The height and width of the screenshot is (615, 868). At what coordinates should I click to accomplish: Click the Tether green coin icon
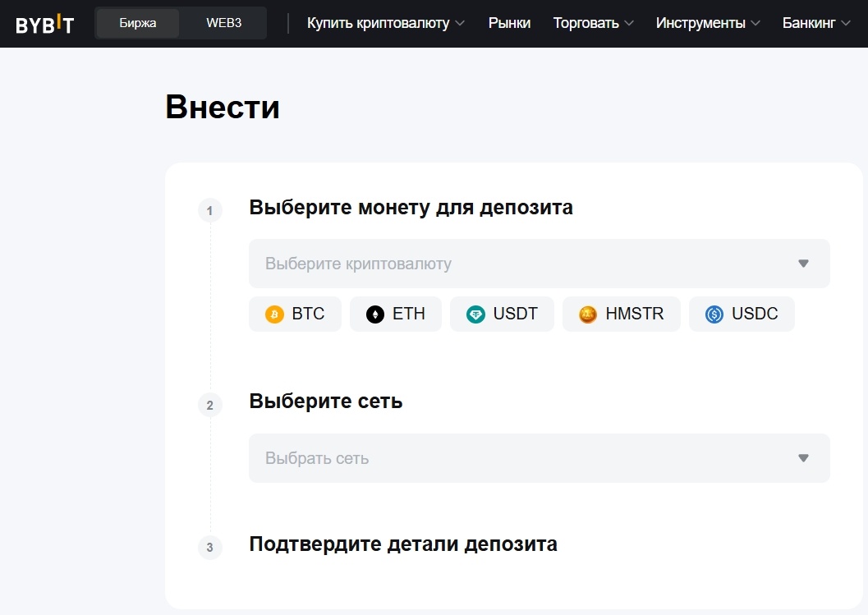point(475,314)
